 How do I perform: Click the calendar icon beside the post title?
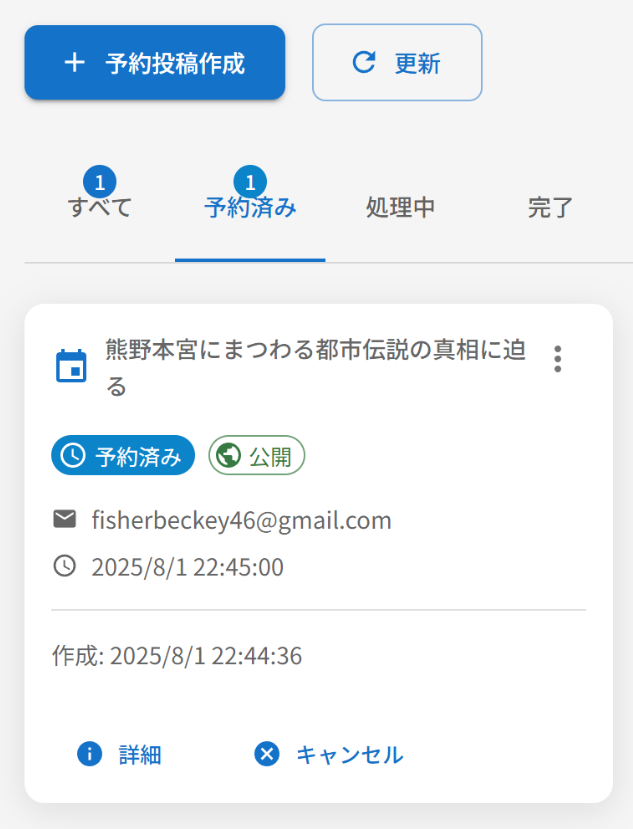(71, 365)
